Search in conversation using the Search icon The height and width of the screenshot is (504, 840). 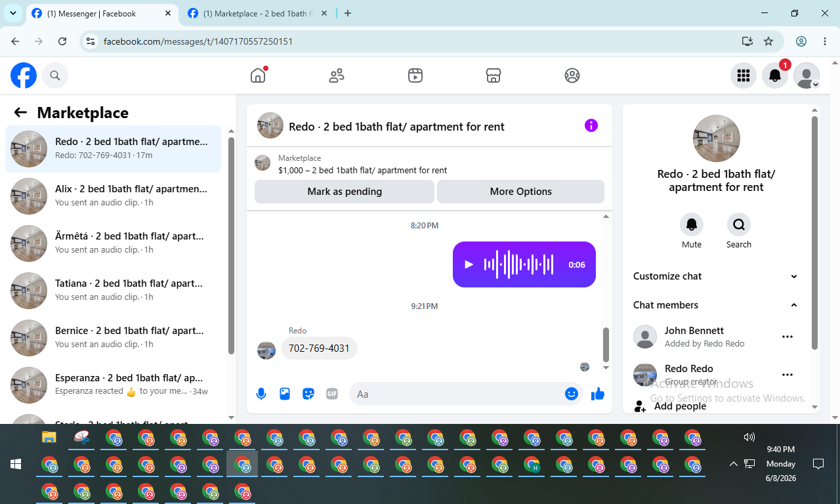click(739, 224)
